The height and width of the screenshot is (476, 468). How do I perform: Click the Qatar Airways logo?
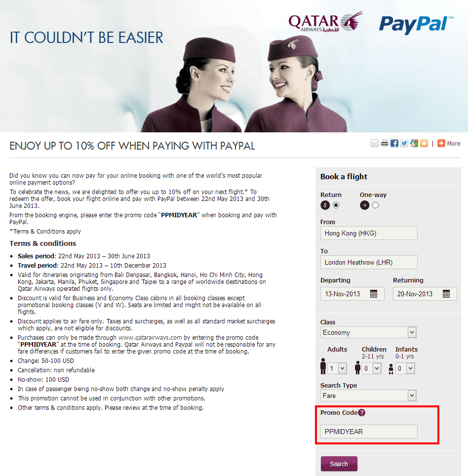click(x=325, y=22)
